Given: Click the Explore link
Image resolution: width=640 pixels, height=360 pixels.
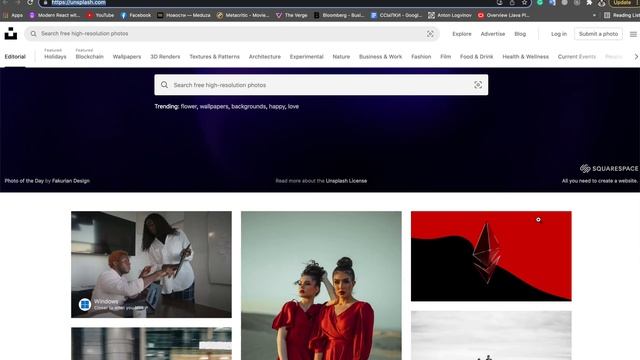Looking at the screenshot, I should pyautogui.click(x=462, y=34).
